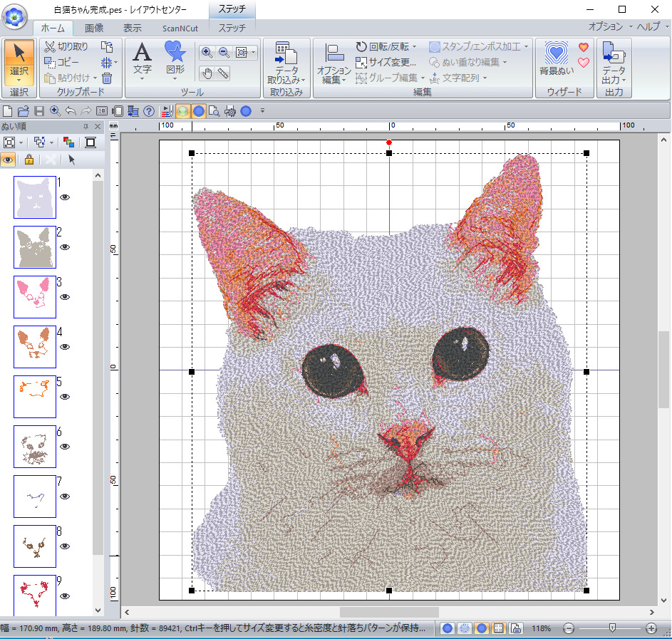Viewport: 672px width, 639px height.
Task: Click the status bar zoom-out minus button
Action: (x=569, y=628)
